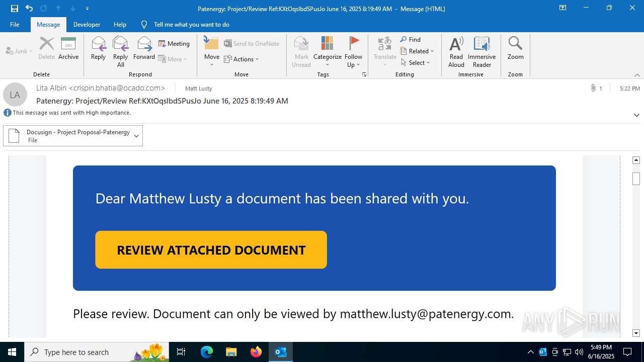
Task: Send message to OneNote
Action: coord(252,44)
